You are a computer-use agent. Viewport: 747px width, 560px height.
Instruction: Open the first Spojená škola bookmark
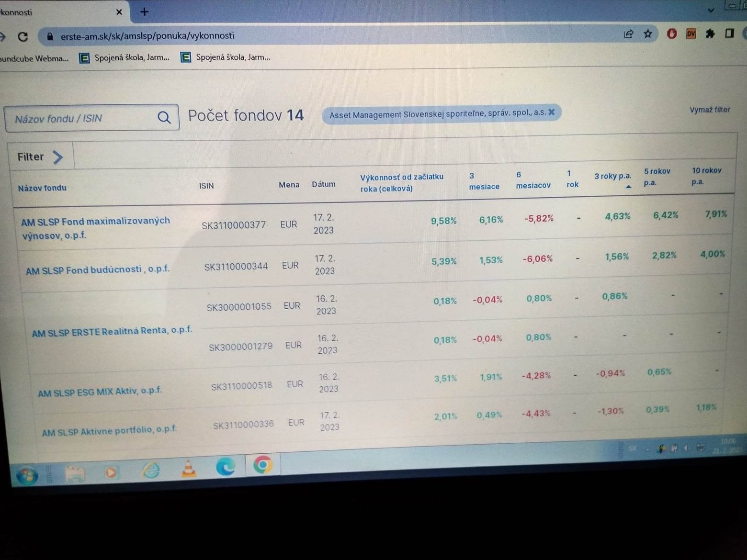[x=124, y=58]
